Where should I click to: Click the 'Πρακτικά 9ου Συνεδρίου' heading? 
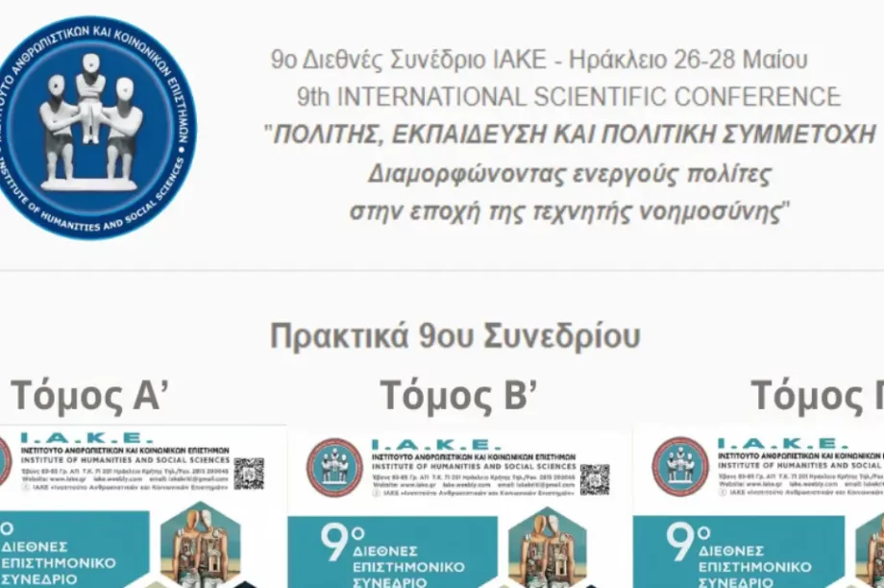click(455, 336)
